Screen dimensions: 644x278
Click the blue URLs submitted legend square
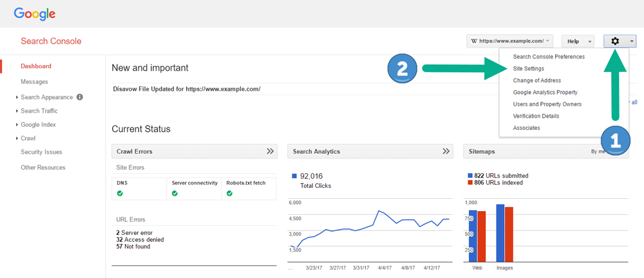click(471, 176)
